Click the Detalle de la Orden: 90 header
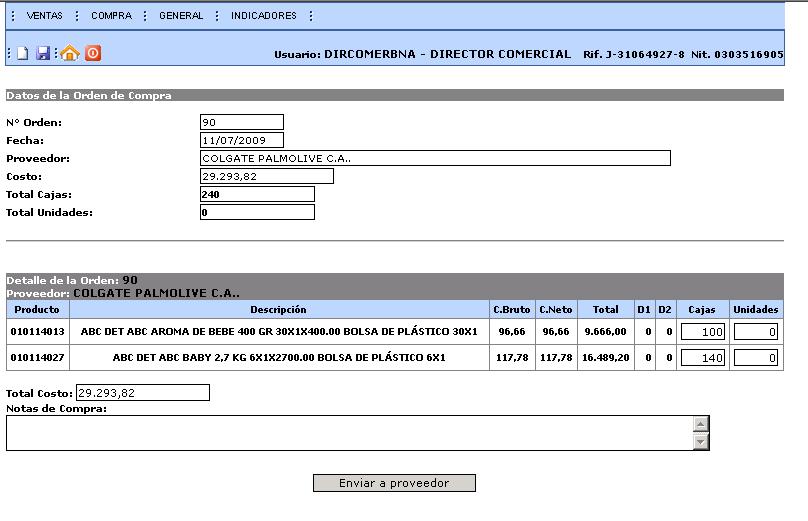 click(72, 280)
